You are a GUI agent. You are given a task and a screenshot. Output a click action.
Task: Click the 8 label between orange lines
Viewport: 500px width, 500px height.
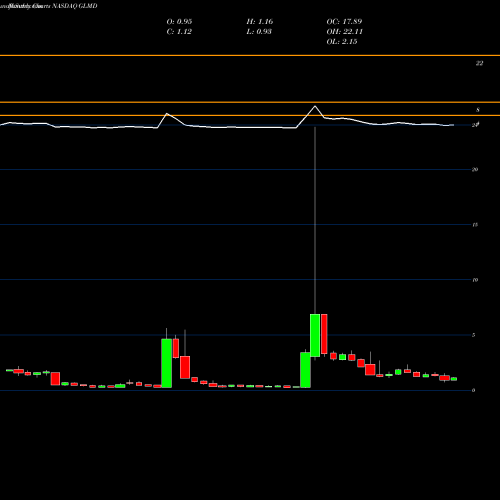tap(478, 110)
